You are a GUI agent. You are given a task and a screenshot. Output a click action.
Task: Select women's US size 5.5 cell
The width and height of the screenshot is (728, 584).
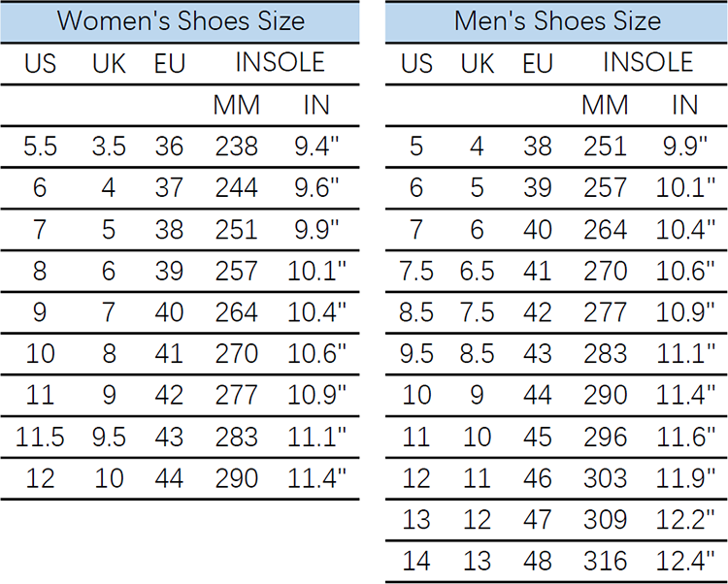(40, 146)
